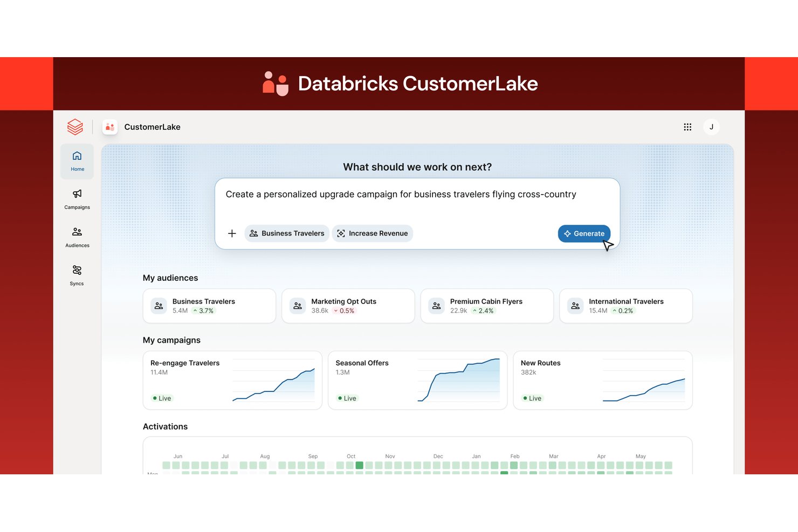The image size is (798, 532).
Task: Click the Increase Revenue chip
Action: tap(373, 233)
